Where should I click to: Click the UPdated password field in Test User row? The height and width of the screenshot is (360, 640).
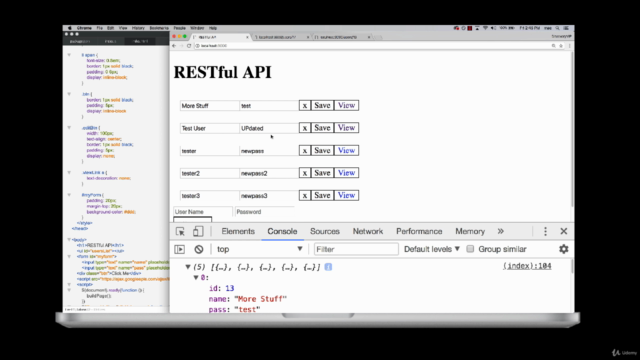pos(269,128)
